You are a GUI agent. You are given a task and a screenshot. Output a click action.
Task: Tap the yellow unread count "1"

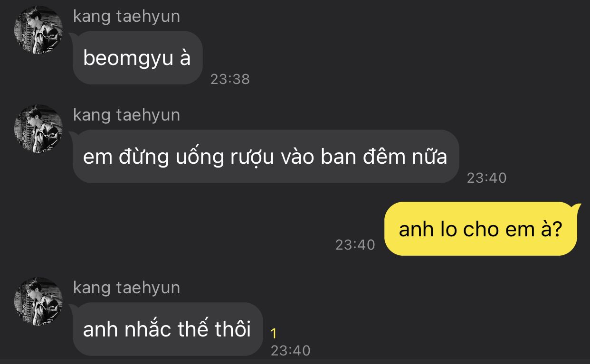pos(274,334)
